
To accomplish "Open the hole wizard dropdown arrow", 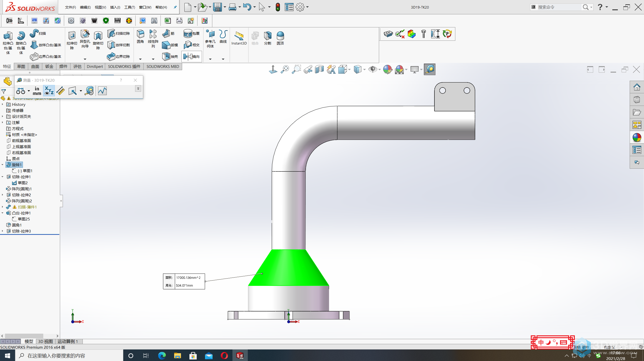I will coord(85,59).
